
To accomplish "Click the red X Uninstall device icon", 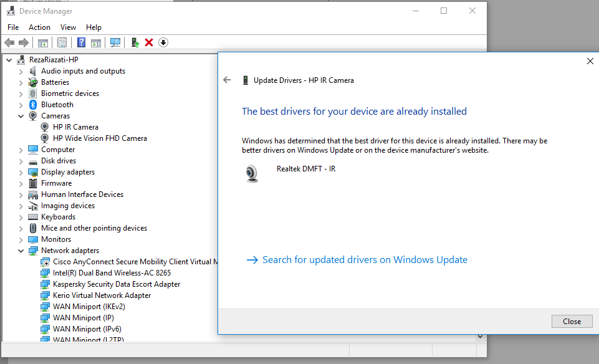I will (x=149, y=42).
